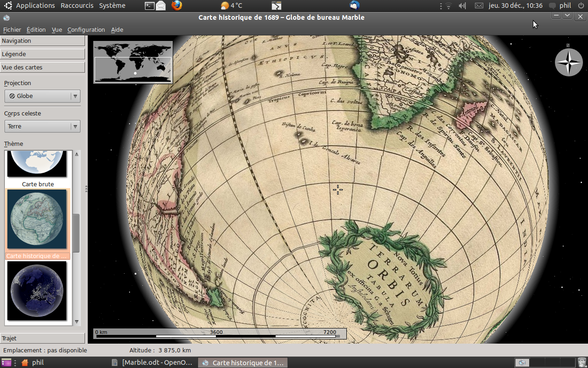Viewport: 588px width, 368px height.
Task: Expand the Trajet sidebar tab
Action: 42,338
